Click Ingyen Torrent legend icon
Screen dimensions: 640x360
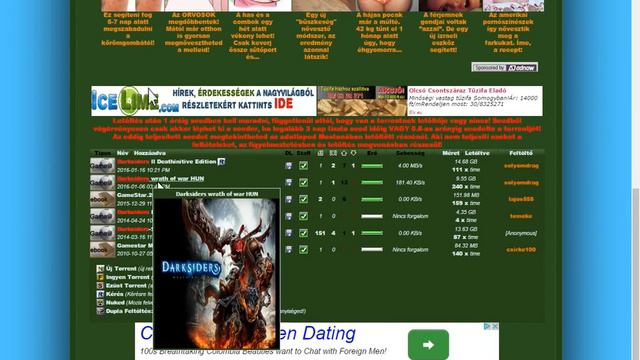pos(100,277)
